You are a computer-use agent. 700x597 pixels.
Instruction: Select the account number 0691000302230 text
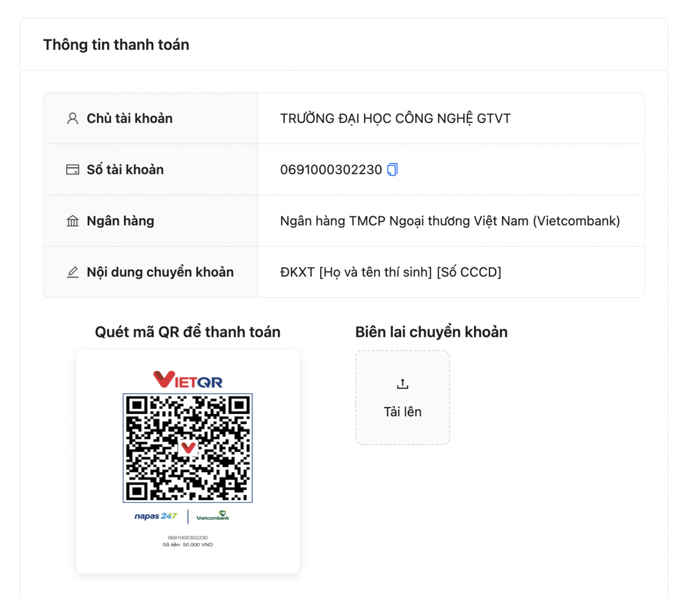coord(331,170)
